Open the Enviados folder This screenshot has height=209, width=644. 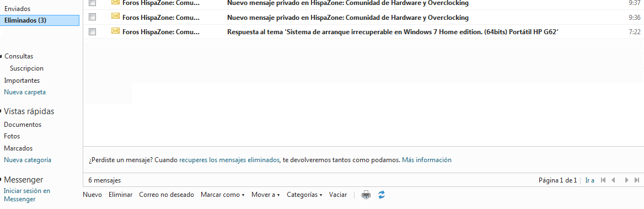17,8
